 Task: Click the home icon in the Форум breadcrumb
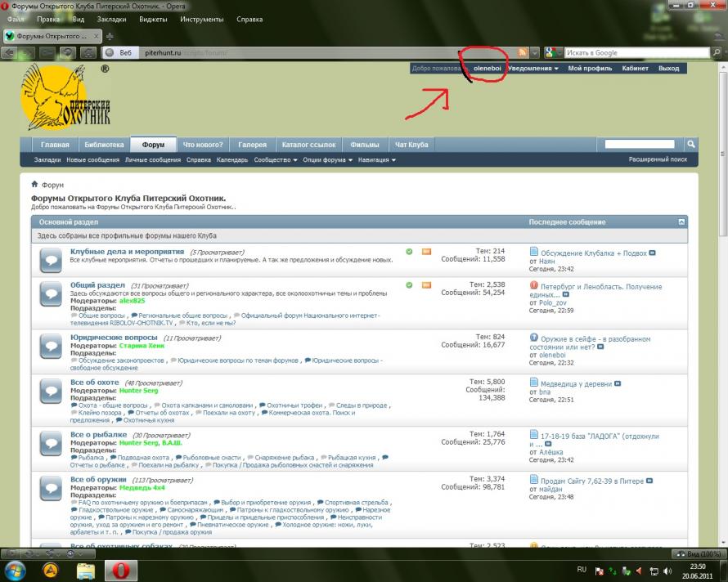(x=35, y=185)
